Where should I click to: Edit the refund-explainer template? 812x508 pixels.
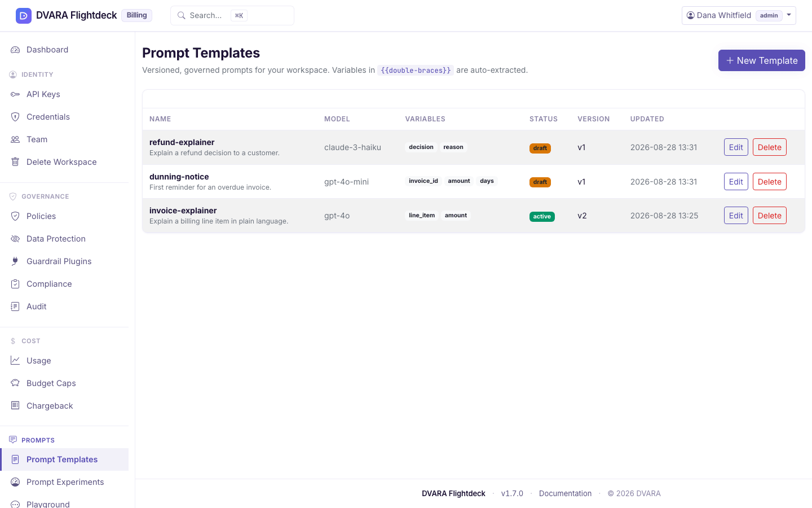point(736,147)
